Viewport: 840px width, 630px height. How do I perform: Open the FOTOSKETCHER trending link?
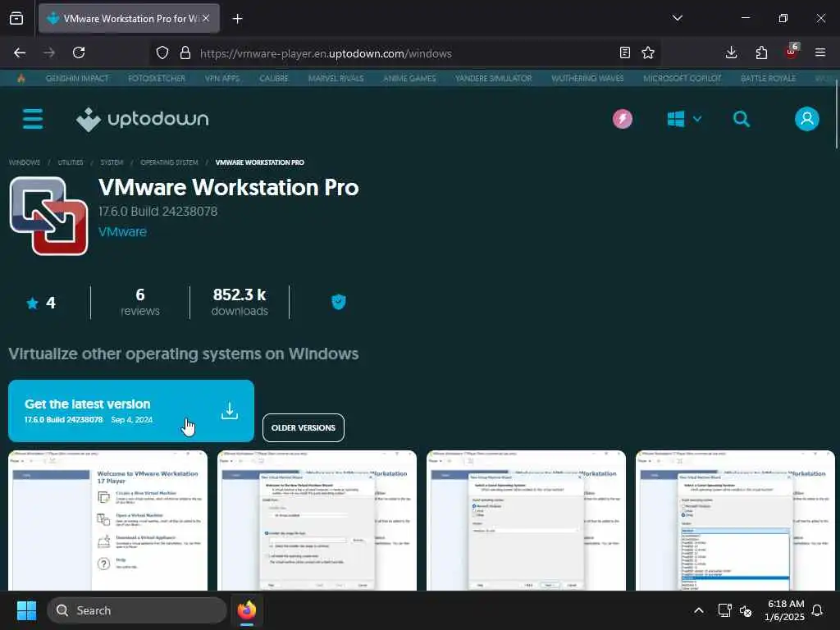157,78
